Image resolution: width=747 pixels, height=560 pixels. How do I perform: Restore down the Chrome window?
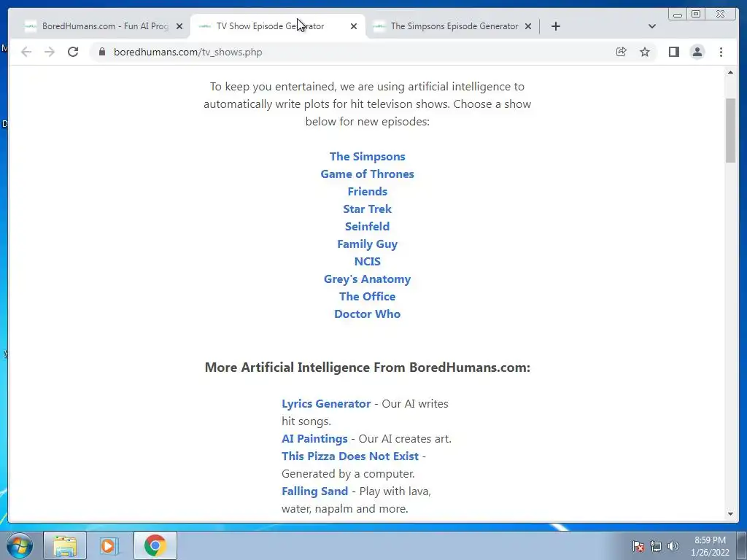696,15
